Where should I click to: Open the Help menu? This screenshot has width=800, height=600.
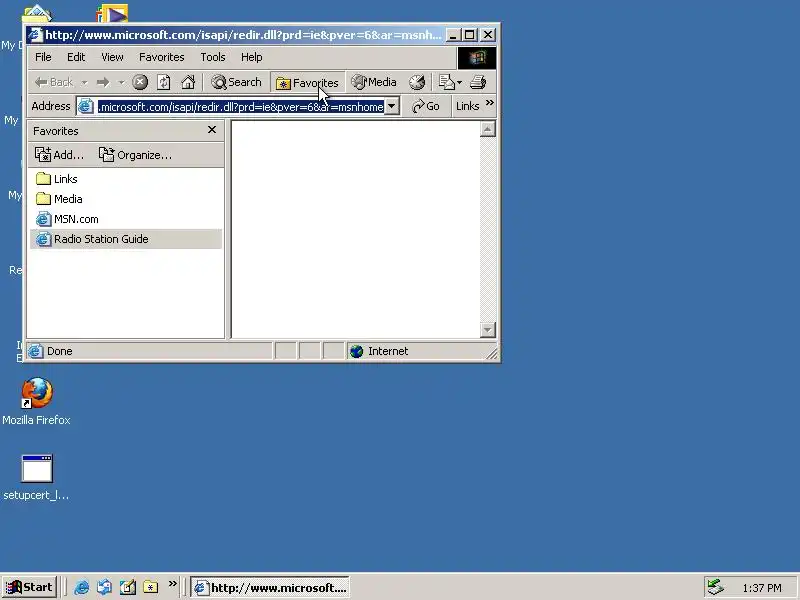pos(252,57)
